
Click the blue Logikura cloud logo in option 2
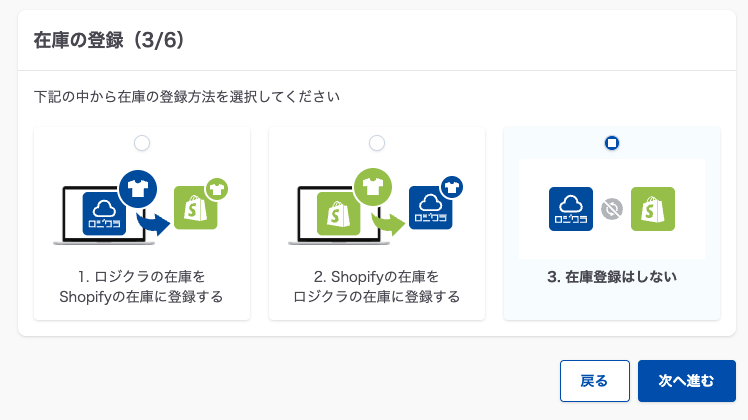[431, 208]
